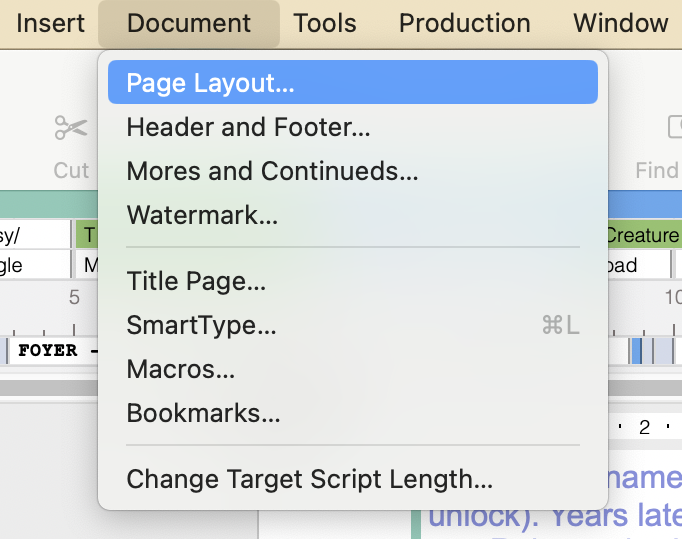This screenshot has height=539, width=682.
Task: Select Change Target Script Length
Action: tap(309, 479)
